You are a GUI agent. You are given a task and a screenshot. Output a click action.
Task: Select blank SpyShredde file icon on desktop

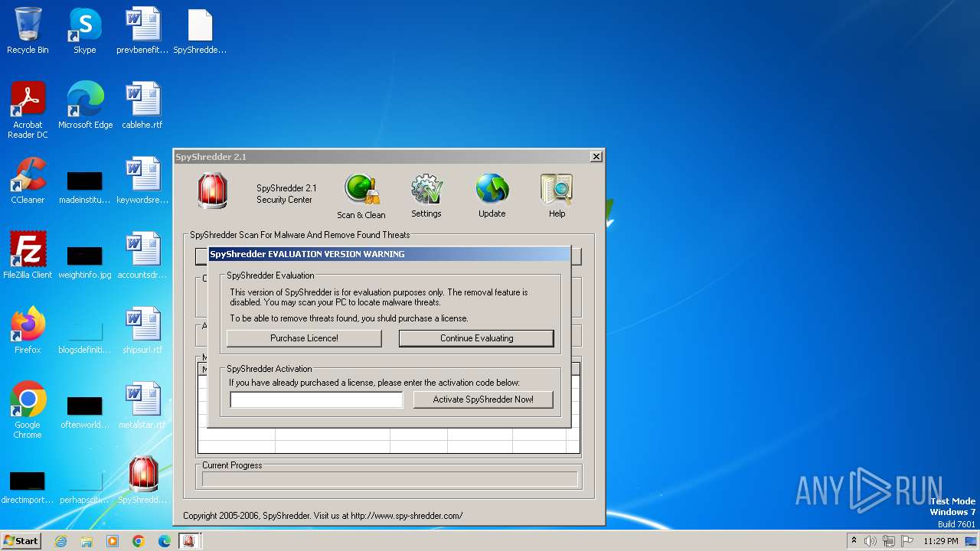200,31
